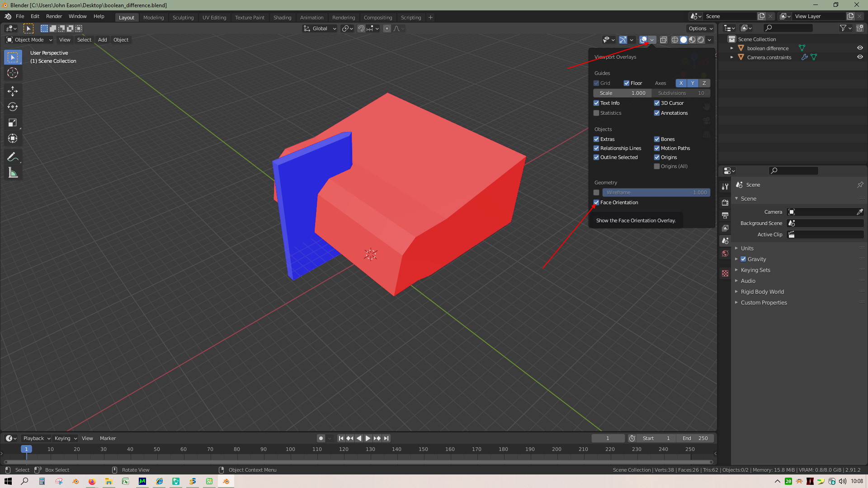Expand boolean difference in outliner
Screen dimensions: 868x488
(731, 48)
